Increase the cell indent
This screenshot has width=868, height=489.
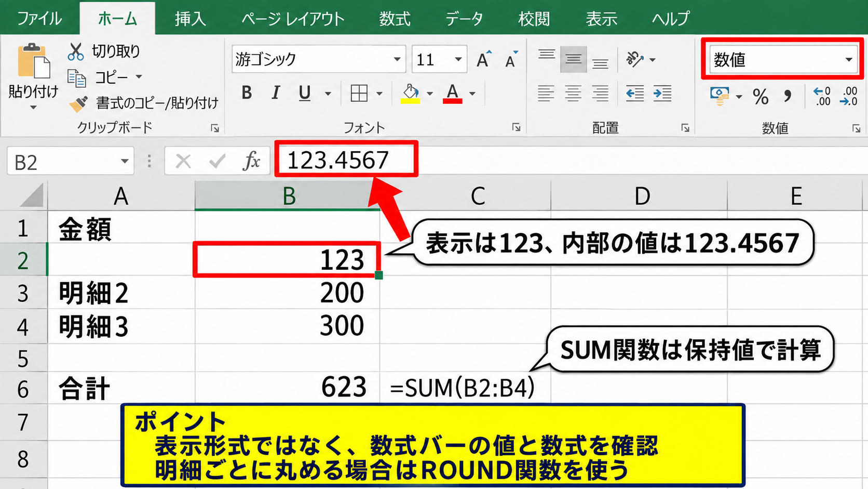pyautogui.click(x=662, y=94)
